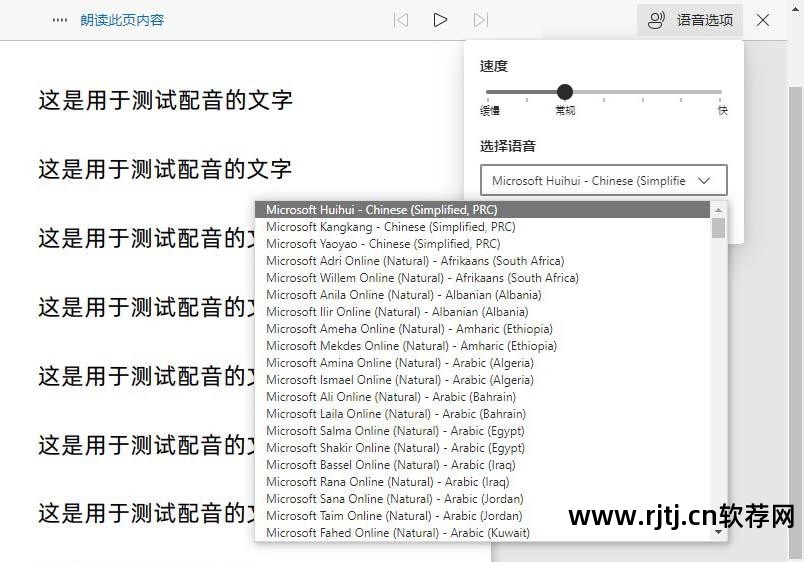Pick Microsoft Ilir Online Albanian voice
The image size is (804, 562).
click(x=482, y=312)
